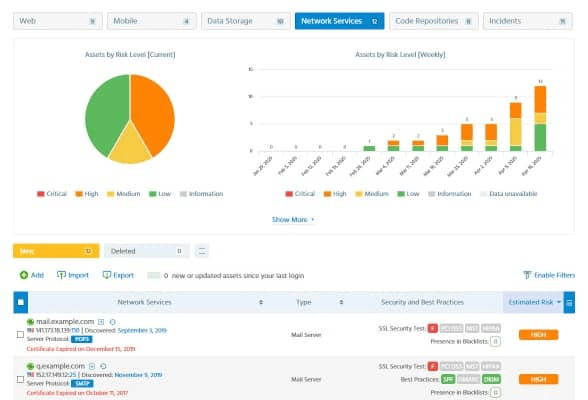Toggle High in the Current chart legend

click(87, 194)
